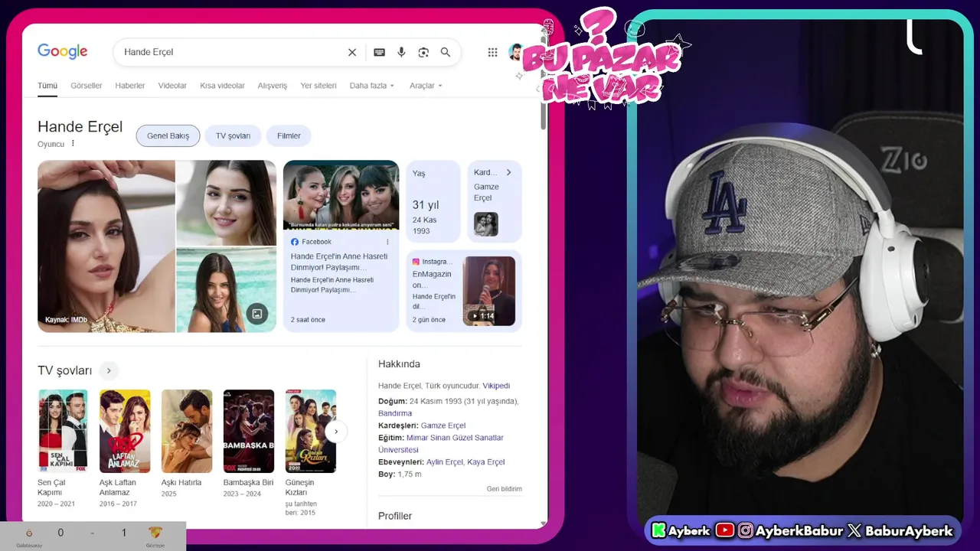Open the Aylin Erçel link
980x551 pixels.
[445, 462]
